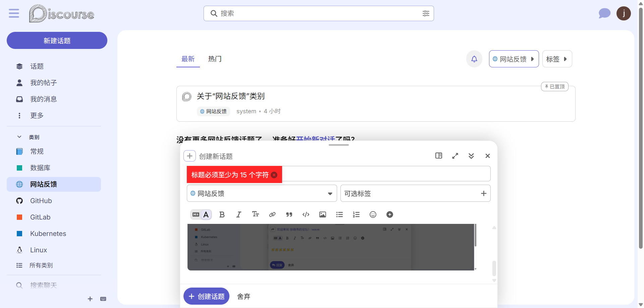The height and width of the screenshot is (308, 644).
Task: Apply italic formatting in composer
Action: [x=238, y=214]
